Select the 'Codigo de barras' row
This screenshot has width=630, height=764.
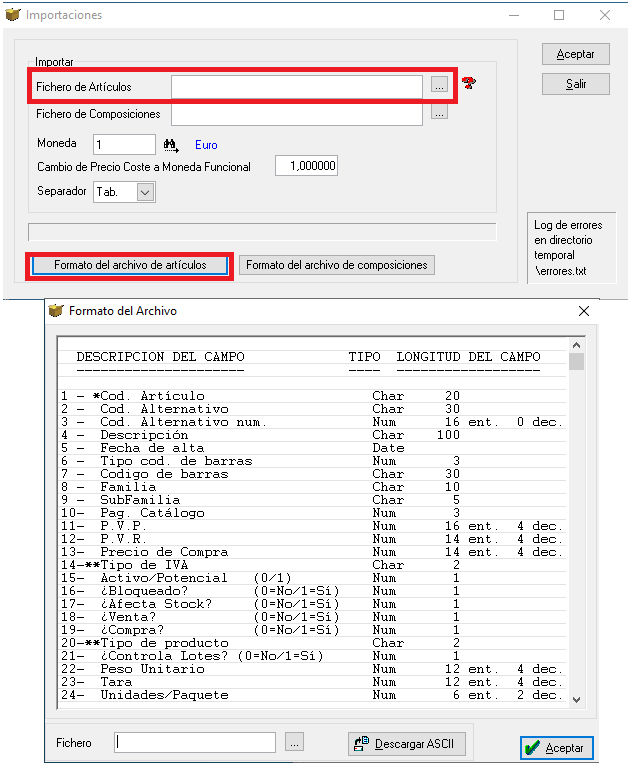[x=312, y=474]
